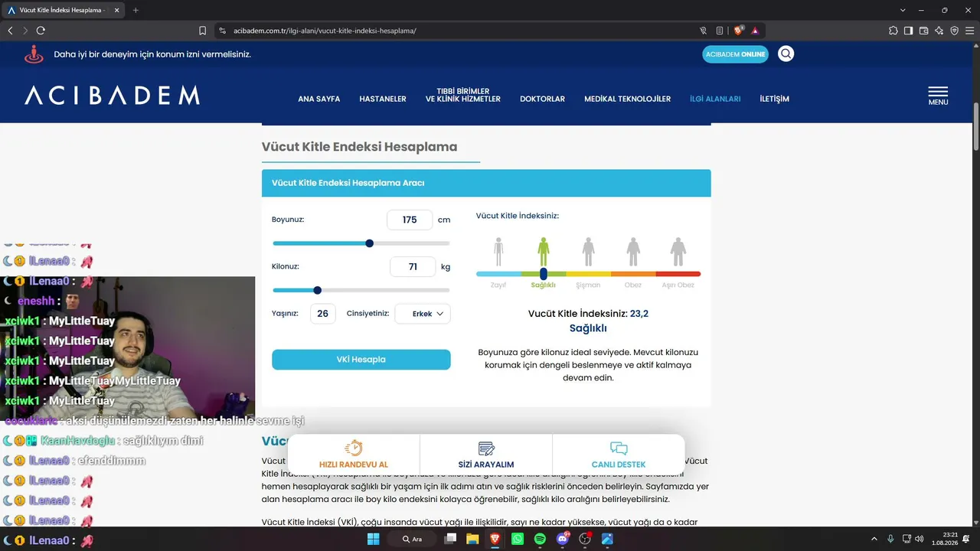Click HIZLI RANDEVU AL button
The height and width of the screenshot is (551, 980).
354,455
